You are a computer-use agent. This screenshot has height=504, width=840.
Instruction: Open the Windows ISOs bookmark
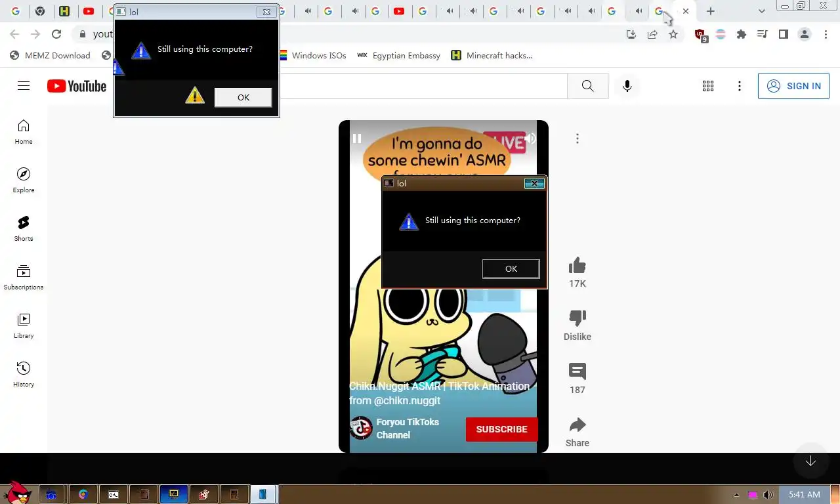[312, 55]
